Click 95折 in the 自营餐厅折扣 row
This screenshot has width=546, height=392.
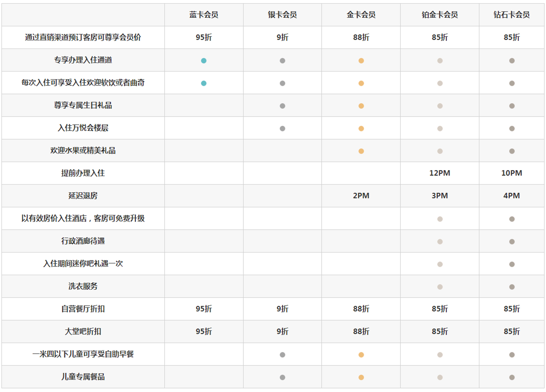[x=204, y=309]
